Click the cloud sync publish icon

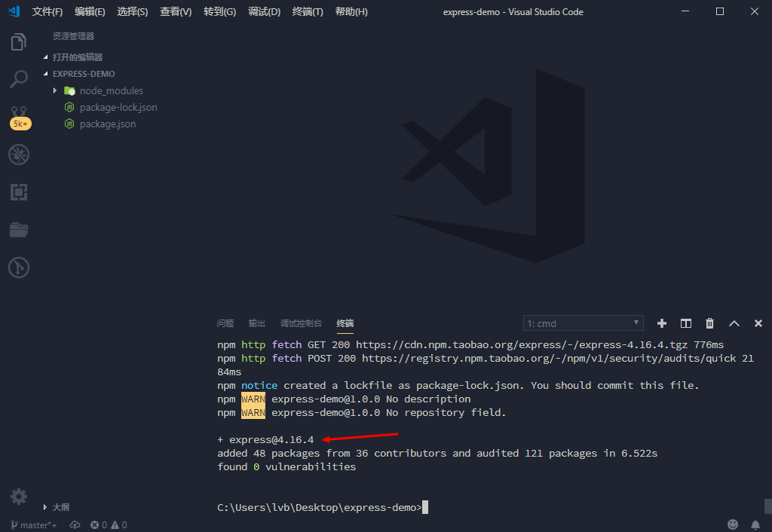coord(75,525)
